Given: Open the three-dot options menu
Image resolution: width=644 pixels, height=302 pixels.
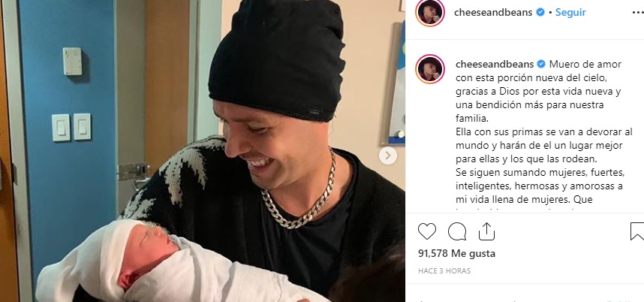Looking at the screenshot, I should point(638,11).
